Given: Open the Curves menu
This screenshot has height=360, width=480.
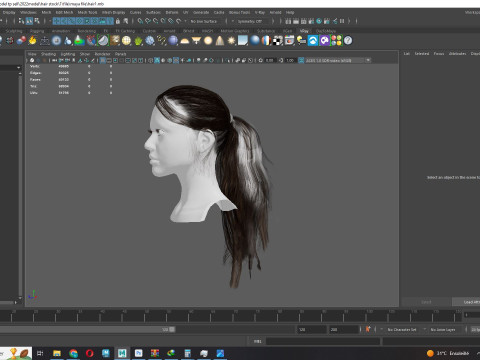Looking at the screenshot, I should pos(135,12).
